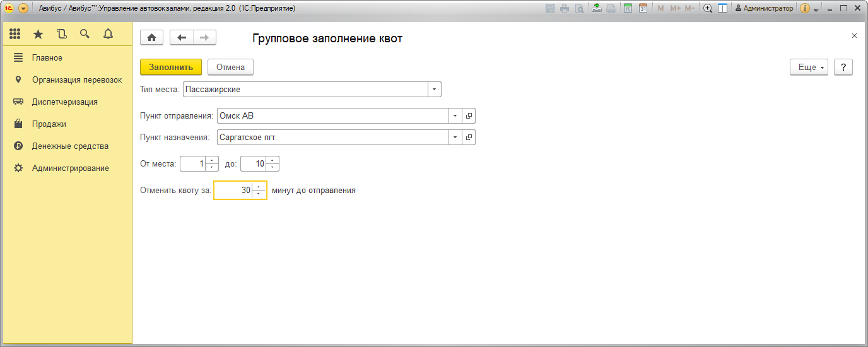This screenshot has height=347, width=868.
Task: Open Favorites via the star icon
Action: click(x=38, y=34)
